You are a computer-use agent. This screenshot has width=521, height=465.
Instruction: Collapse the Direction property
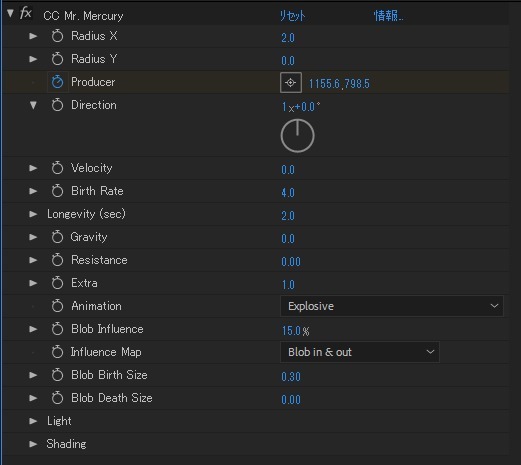[x=33, y=105]
